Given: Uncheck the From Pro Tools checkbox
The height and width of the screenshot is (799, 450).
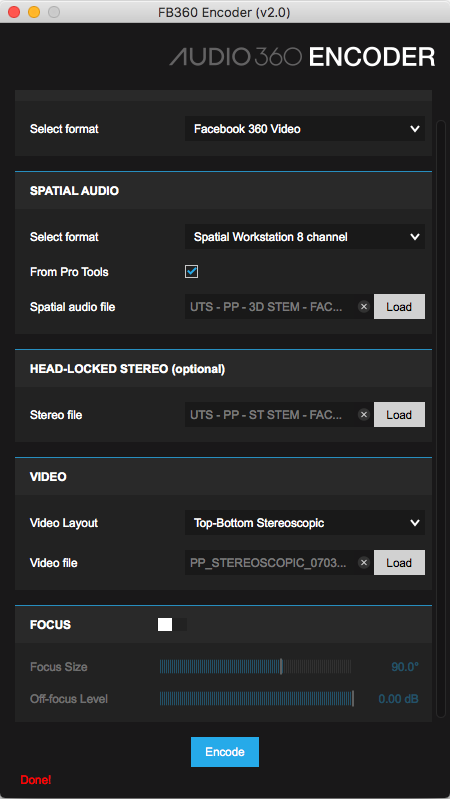Looking at the screenshot, I should click(192, 272).
